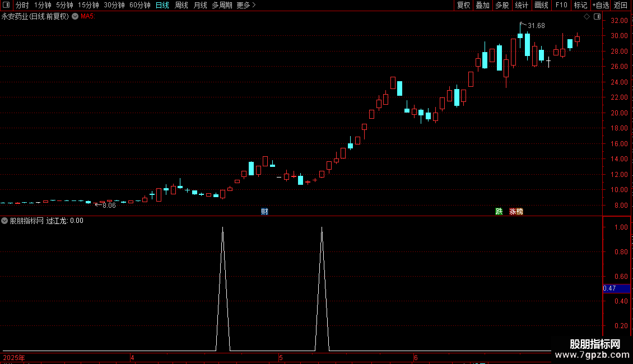Click the 0.47 indicator axis value
The height and width of the screenshot is (364, 633).
(609, 288)
